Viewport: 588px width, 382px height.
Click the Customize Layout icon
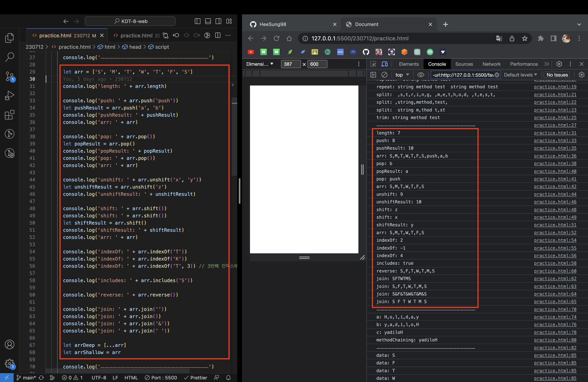[229, 21]
